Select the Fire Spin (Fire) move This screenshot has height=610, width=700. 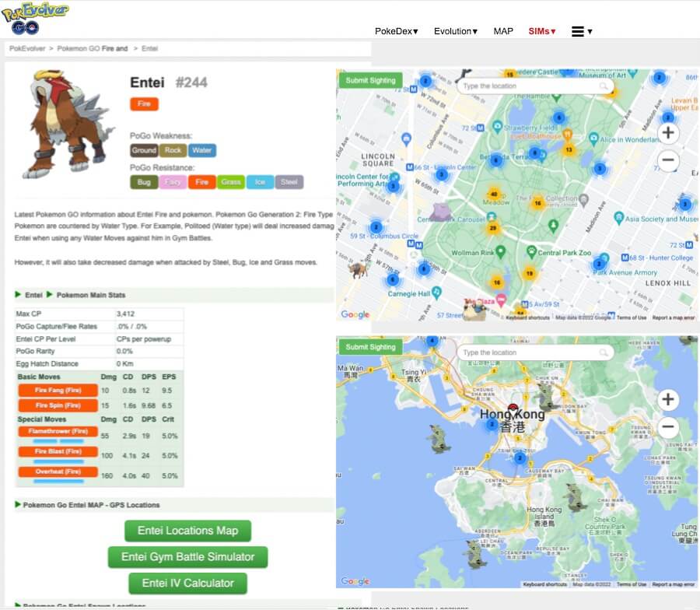(58, 405)
